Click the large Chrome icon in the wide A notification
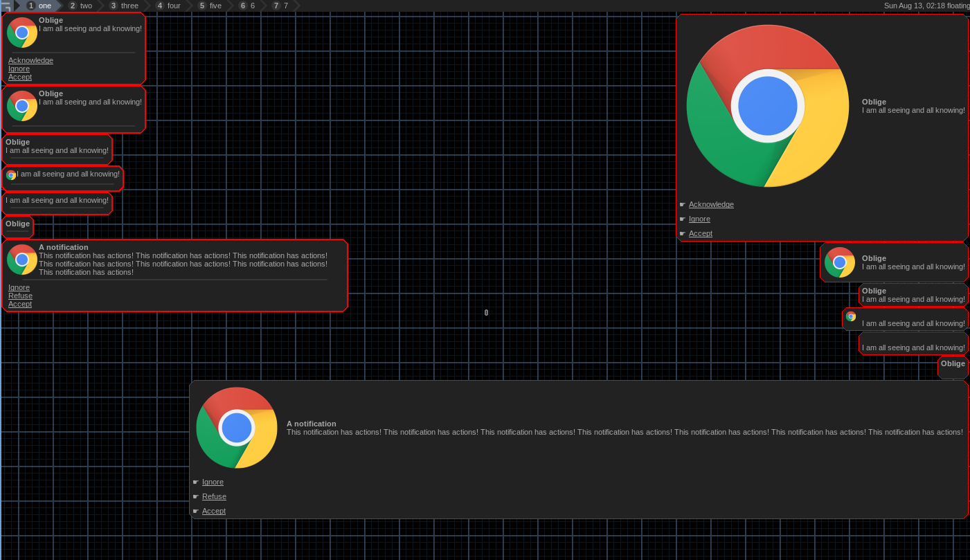This screenshot has width=970, height=560. (237, 428)
